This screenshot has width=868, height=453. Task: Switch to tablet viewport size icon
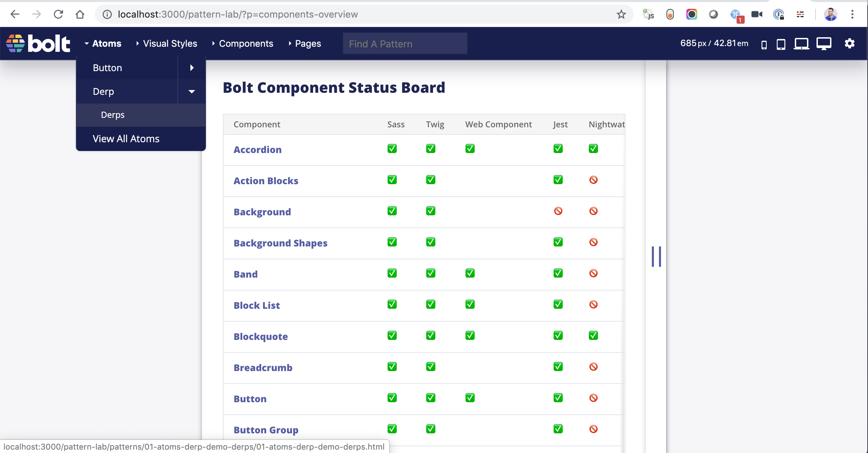[781, 44]
